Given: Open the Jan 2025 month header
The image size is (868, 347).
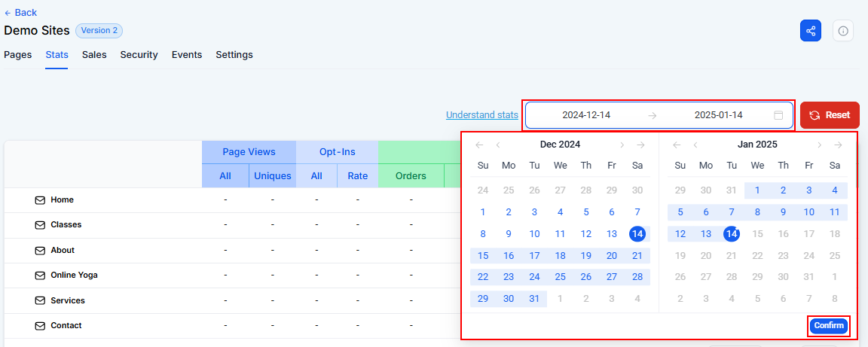Looking at the screenshot, I should [x=757, y=145].
